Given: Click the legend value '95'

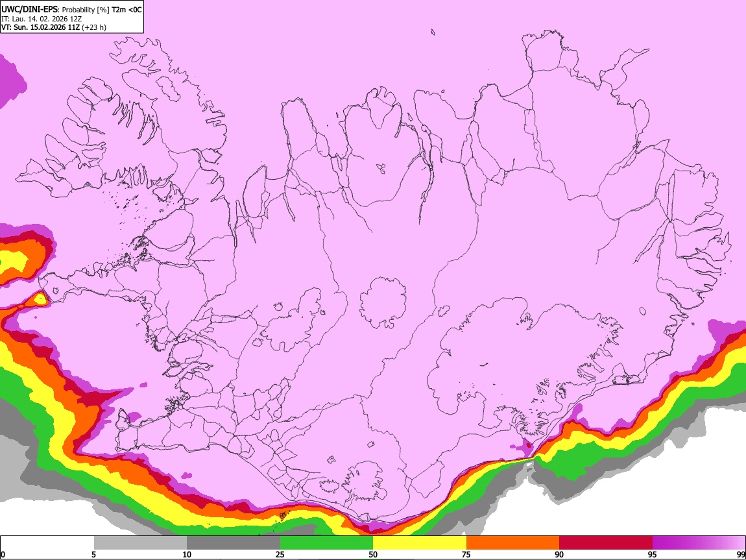Looking at the screenshot, I should [653, 554].
